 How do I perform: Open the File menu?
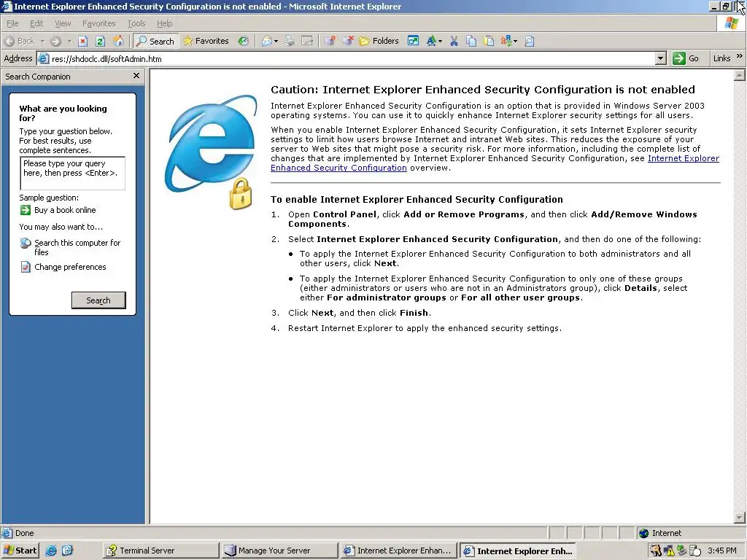coord(12,23)
